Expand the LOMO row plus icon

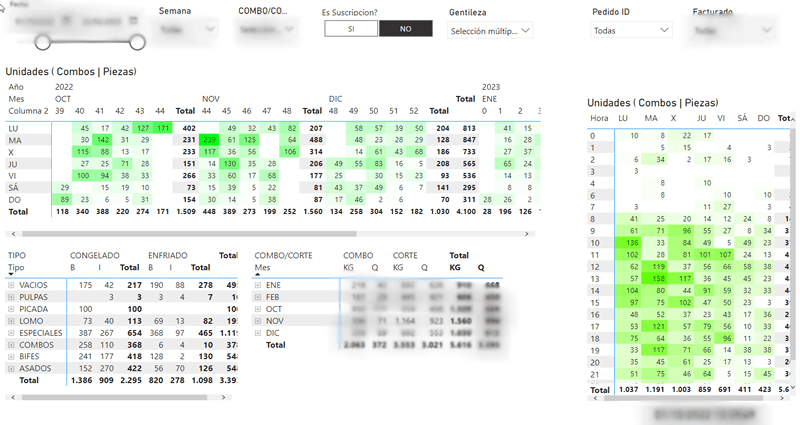tap(11, 320)
